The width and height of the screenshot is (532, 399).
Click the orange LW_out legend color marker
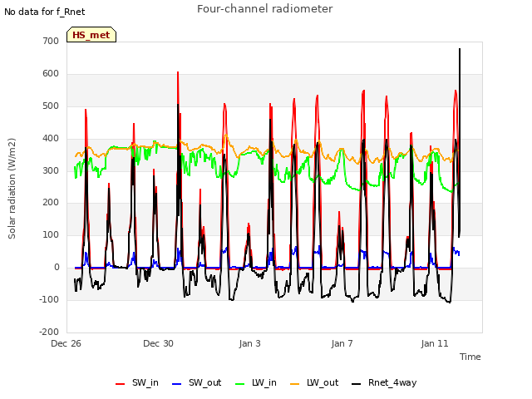tap(295, 384)
